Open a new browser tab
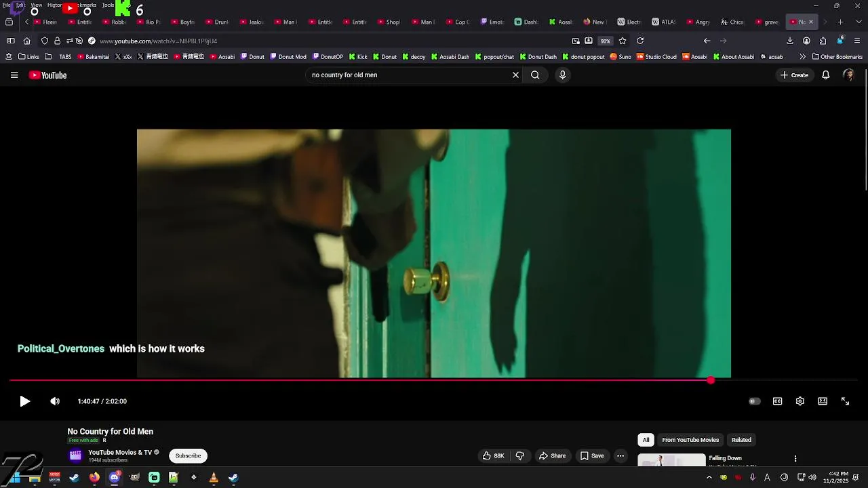Image resolution: width=868 pixels, height=488 pixels. pos(840,22)
